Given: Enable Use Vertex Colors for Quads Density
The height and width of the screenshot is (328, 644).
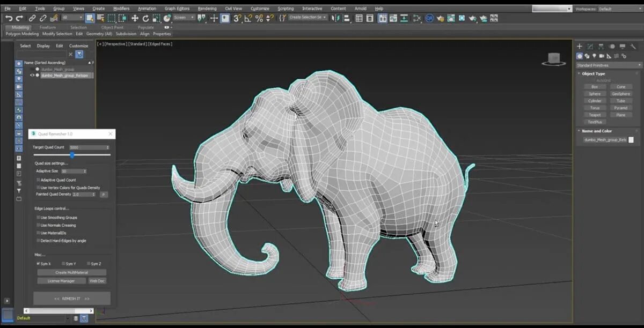Looking at the screenshot, I should coord(38,188).
